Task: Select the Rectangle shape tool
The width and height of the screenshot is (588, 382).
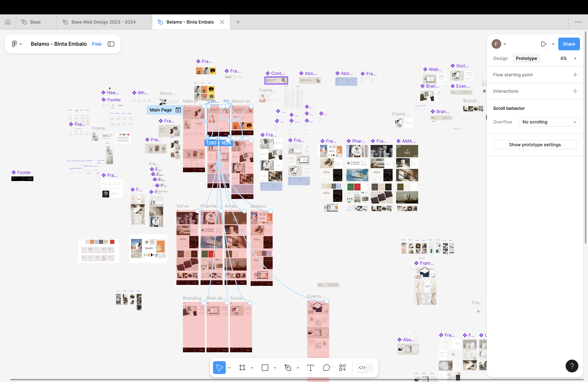Action: tap(265, 368)
